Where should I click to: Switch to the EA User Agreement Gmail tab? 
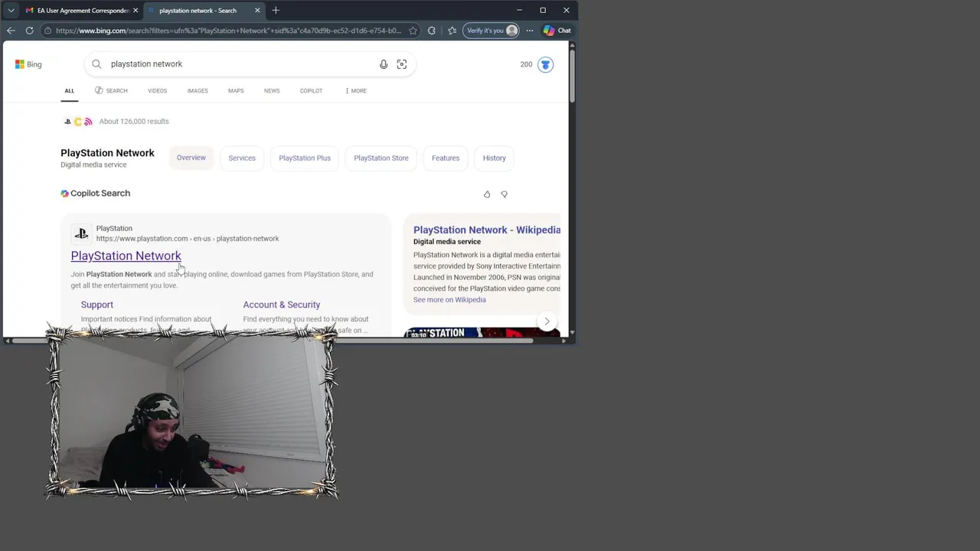point(80,11)
